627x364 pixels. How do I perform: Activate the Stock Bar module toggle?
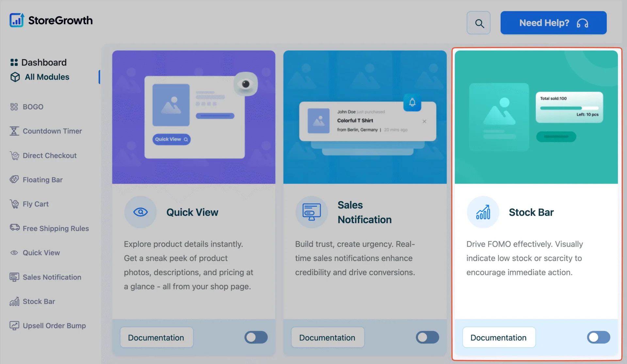coord(599,337)
